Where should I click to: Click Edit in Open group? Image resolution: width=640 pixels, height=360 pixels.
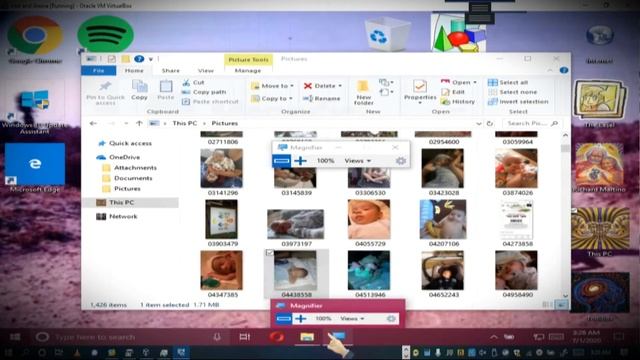coord(453,92)
